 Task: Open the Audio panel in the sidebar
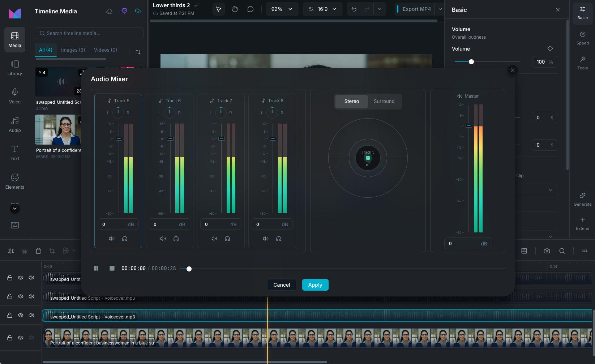coord(14,124)
